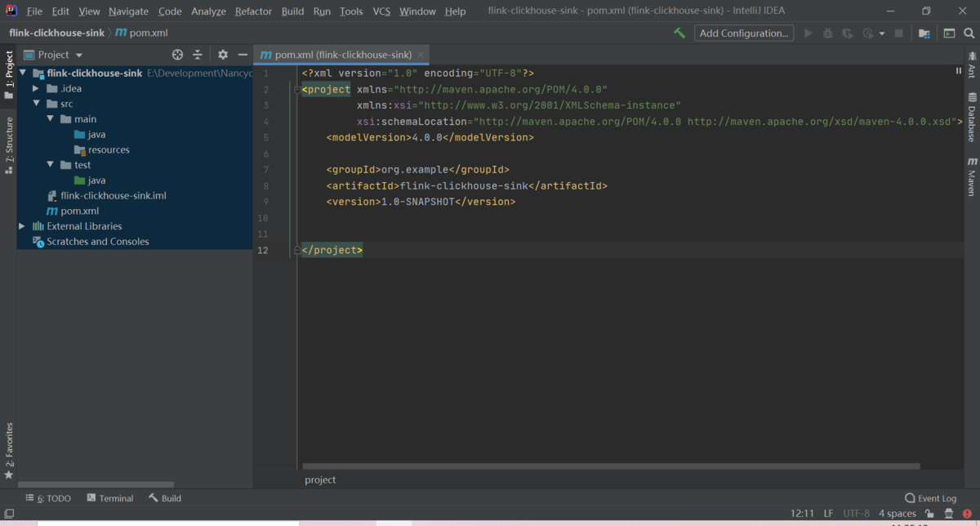
Task: Toggle the Database tool window on right
Action: (972, 118)
